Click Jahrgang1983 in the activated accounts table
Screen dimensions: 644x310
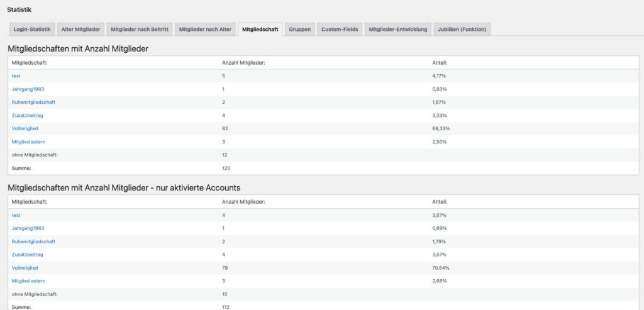28,228
